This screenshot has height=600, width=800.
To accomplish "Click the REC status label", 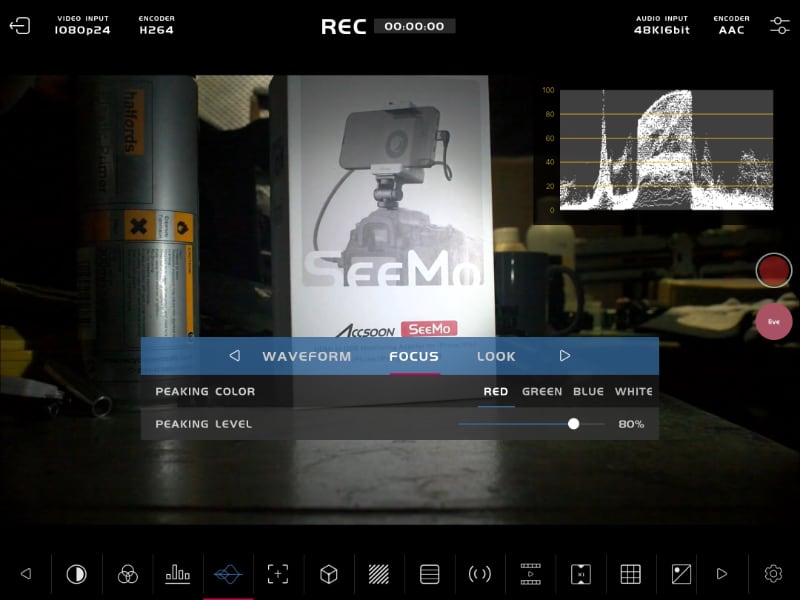I will [343, 27].
